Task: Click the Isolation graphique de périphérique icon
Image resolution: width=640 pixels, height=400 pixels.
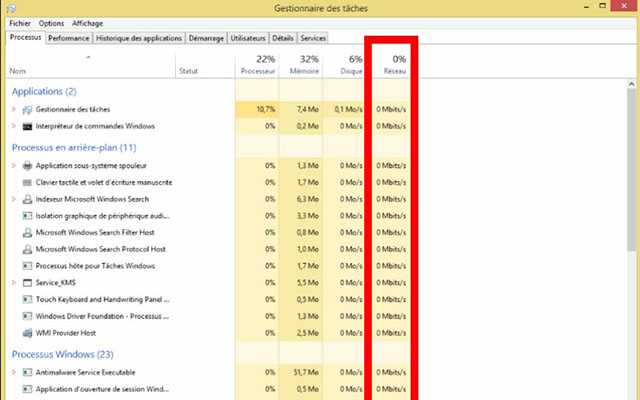Action: (x=27, y=216)
